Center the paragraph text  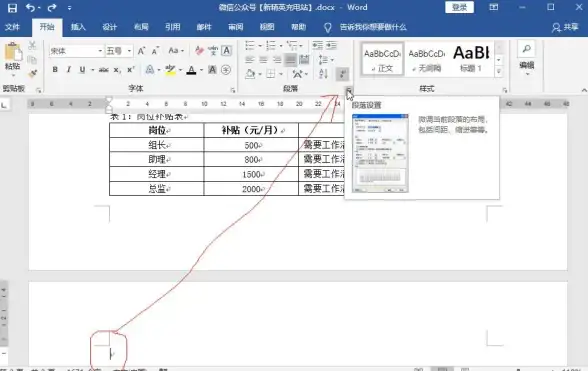click(x=263, y=59)
